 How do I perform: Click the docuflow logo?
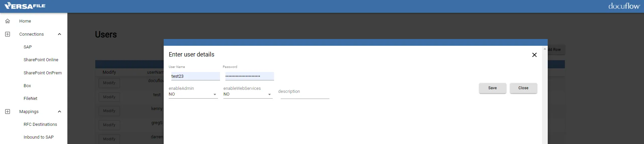[x=624, y=6]
